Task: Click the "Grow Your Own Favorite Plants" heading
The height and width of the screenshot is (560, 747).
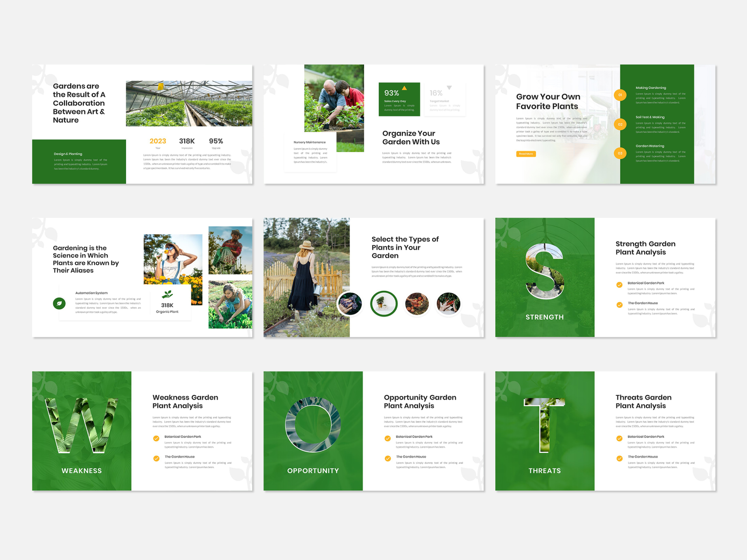Action: [548, 101]
